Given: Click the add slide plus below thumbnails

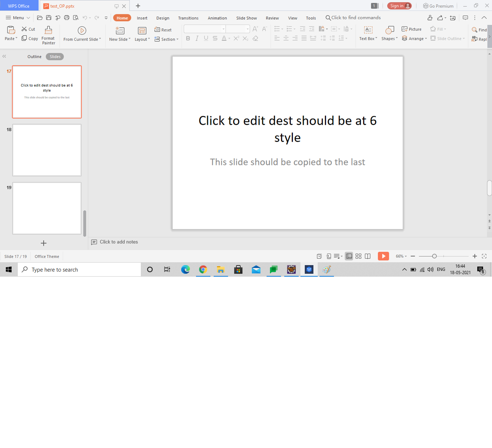Looking at the screenshot, I should pos(43,243).
